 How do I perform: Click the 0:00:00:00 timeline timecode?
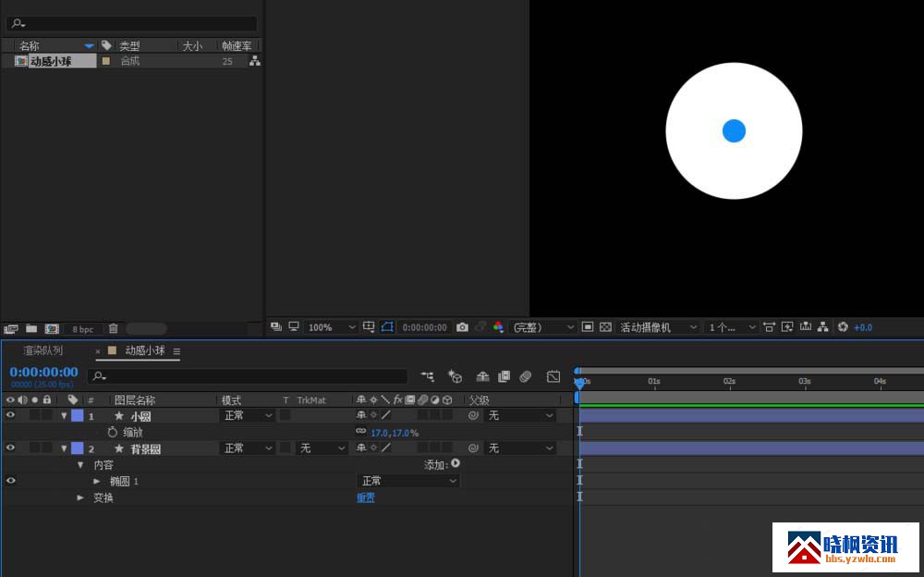(43, 372)
